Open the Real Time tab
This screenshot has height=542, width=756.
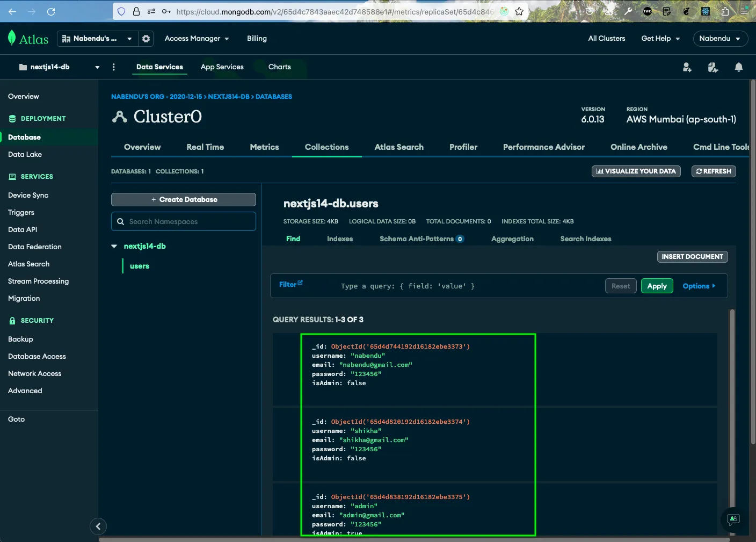(x=205, y=147)
